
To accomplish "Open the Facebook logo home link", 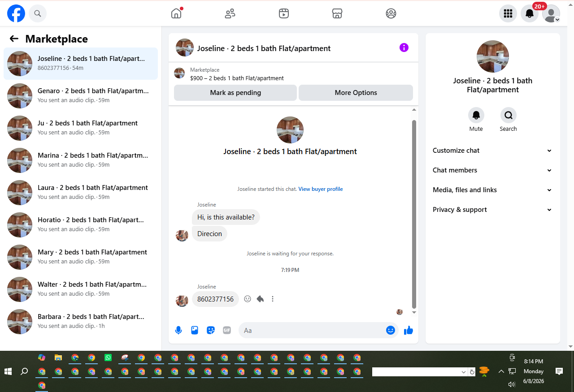I will click(x=16, y=13).
